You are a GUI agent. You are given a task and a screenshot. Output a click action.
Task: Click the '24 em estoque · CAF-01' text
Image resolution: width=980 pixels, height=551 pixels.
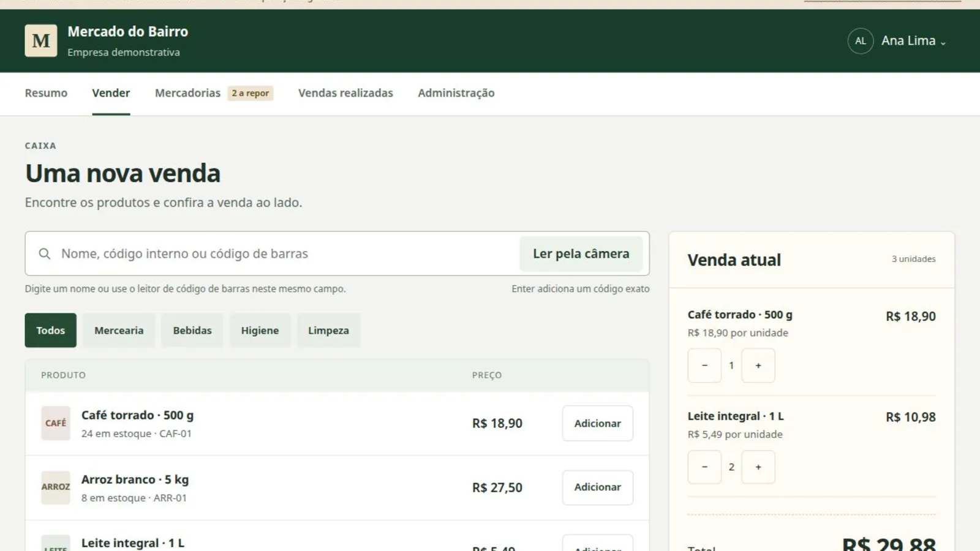(x=137, y=433)
